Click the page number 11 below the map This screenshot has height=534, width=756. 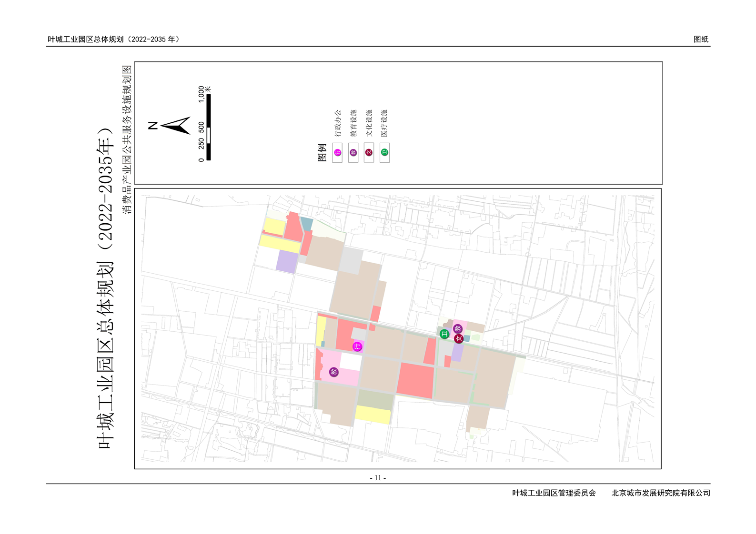pos(378,478)
